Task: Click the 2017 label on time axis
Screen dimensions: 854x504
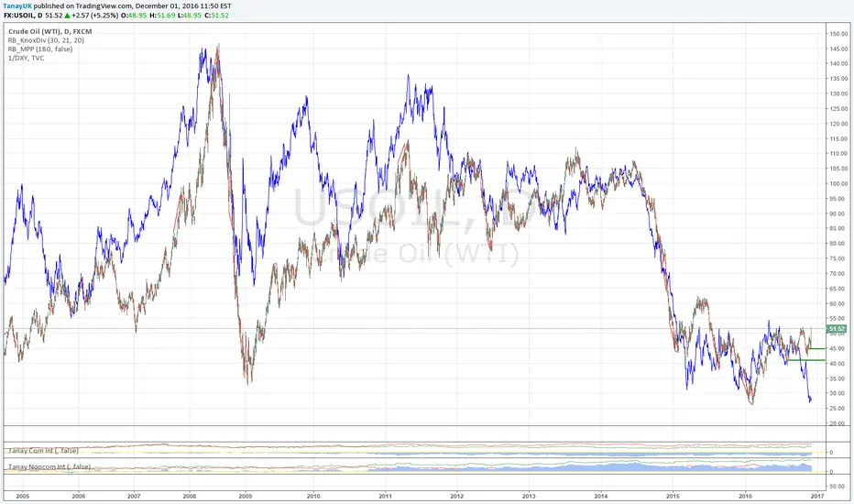Action: pyautogui.click(x=817, y=496)
